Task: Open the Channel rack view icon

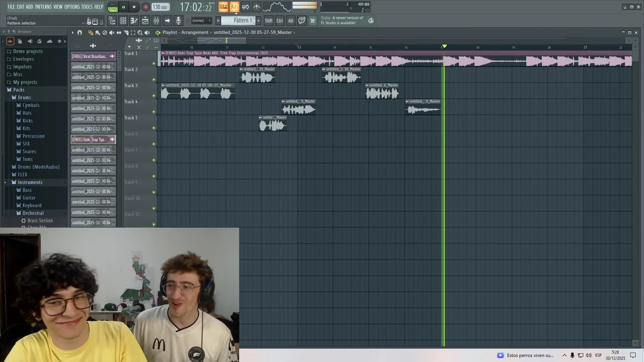Action: [x=123, y=21]
